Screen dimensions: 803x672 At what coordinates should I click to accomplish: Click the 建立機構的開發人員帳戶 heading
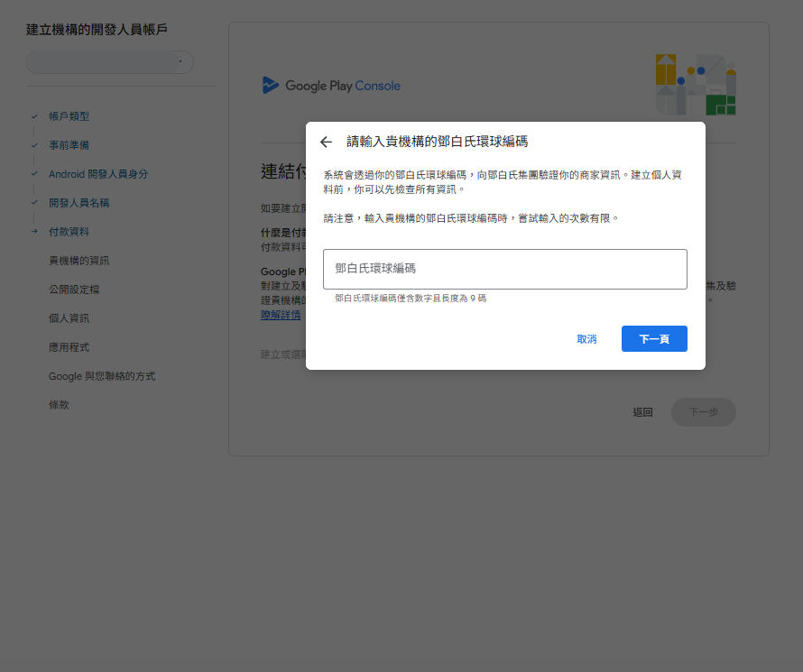(x=97, y=30)
